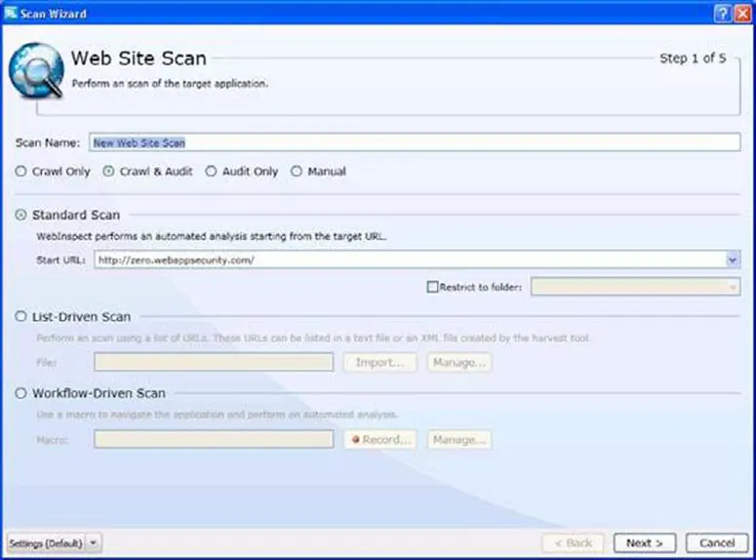
Task: Select the Manual scan mode
Action: coord(297,172)
